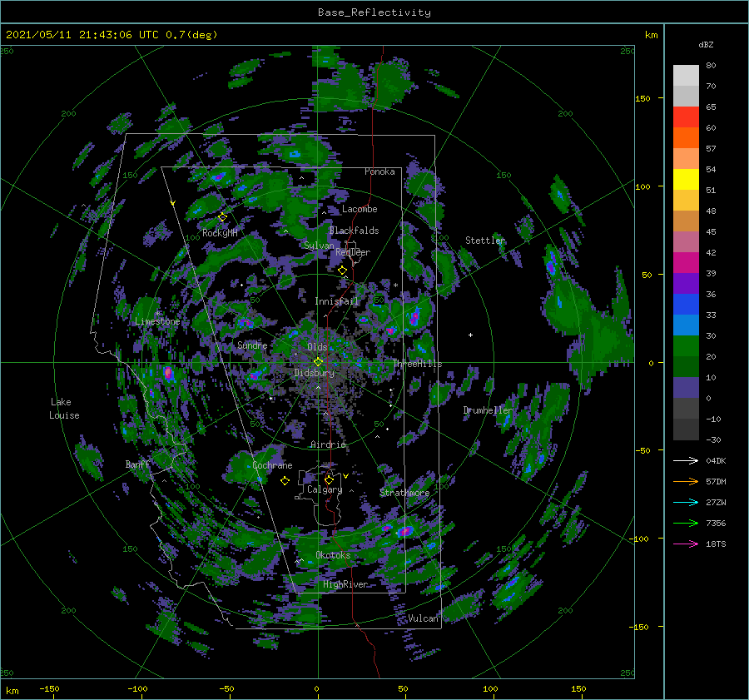Click the ThreeHills city label
This screenshot has height=700, width=749.
click(418, 364)
